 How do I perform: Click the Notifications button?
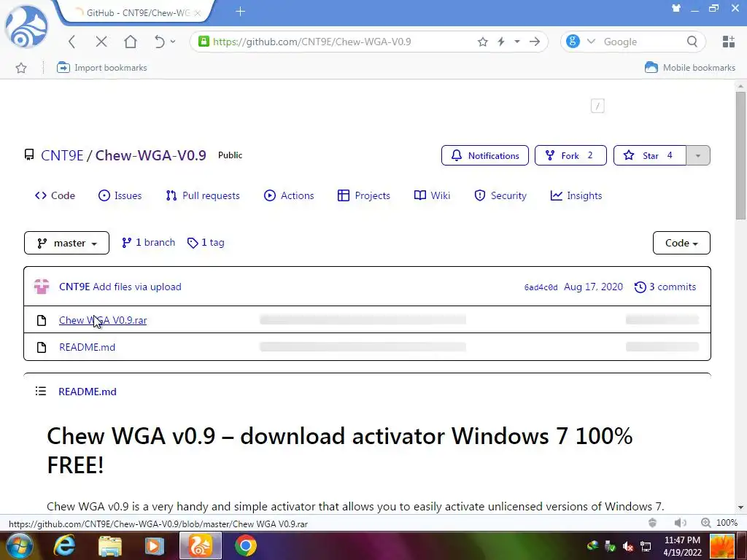click(485, 155)
